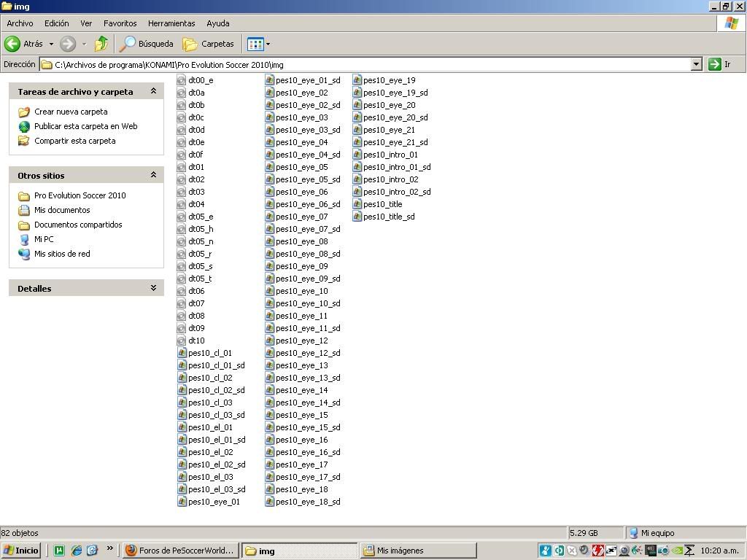Click the Crear nueva carpeta icon
Viewport: 747px width, 560px height.
(24, 112)
